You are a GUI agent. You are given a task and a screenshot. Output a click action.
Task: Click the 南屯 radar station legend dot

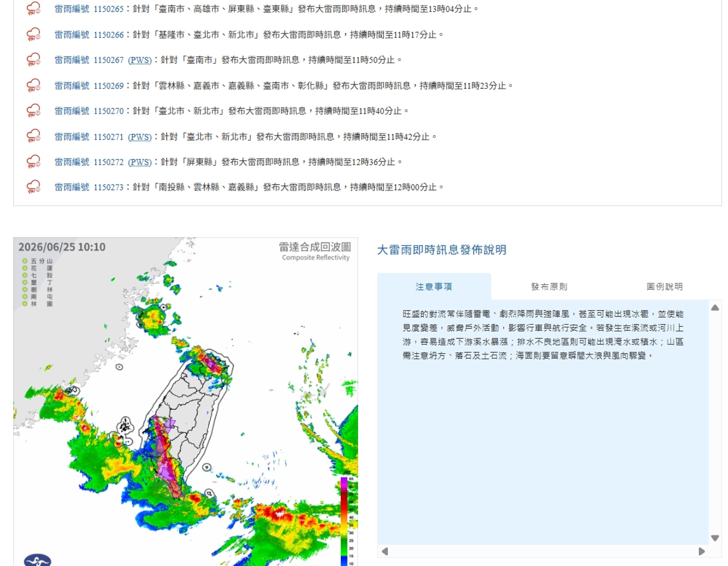tap(25, 297)
